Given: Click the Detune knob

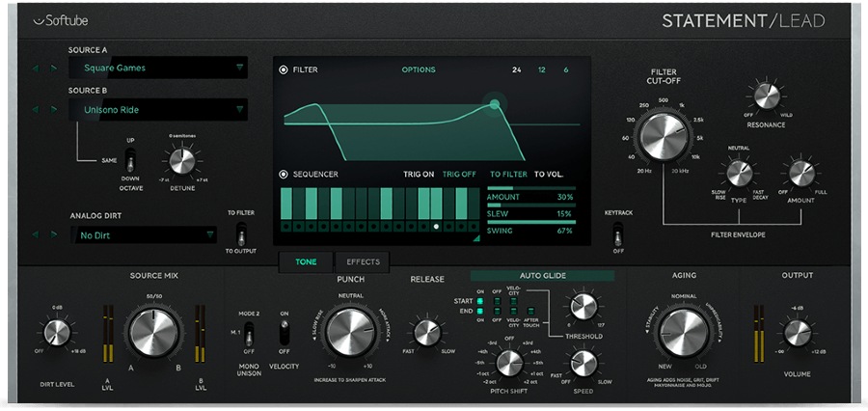Looking at the screenshot, I should coord(180,160).
